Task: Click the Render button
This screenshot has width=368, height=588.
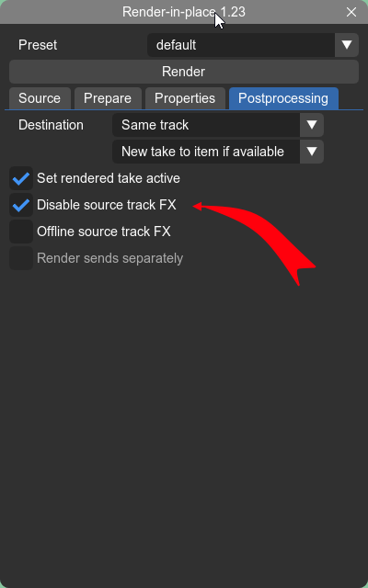Action: (184, 72)
